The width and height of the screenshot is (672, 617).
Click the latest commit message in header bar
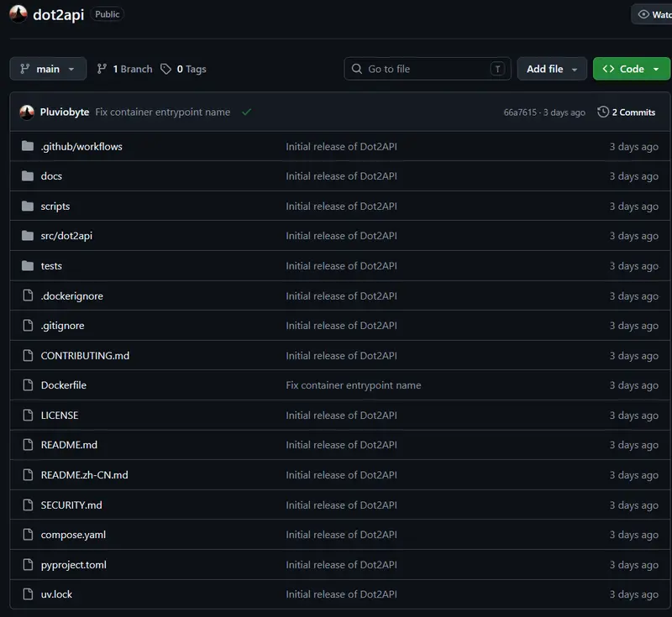(x=162, y=112)
